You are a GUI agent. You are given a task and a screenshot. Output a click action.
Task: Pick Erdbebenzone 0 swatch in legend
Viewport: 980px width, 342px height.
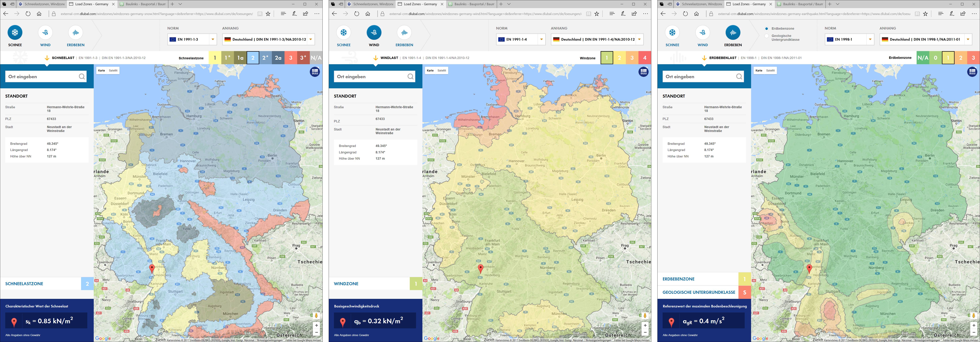(936, 58)
